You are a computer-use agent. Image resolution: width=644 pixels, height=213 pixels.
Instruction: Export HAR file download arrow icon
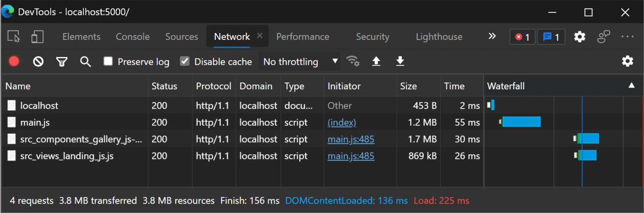[400, 62]
